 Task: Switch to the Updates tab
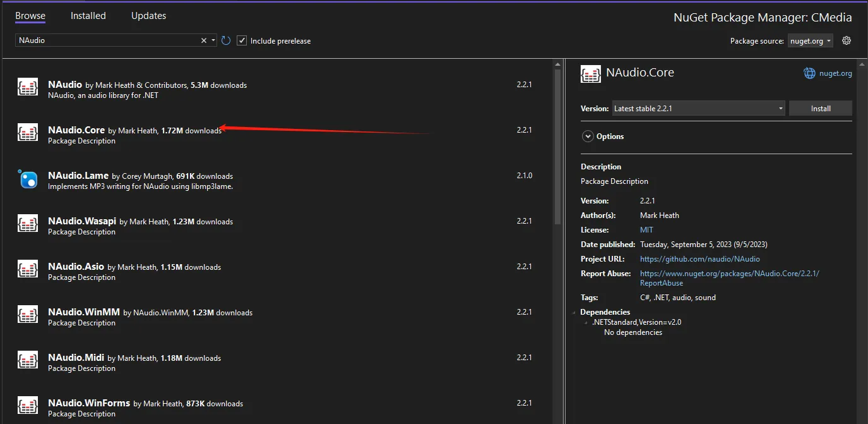tap(149, 16)
